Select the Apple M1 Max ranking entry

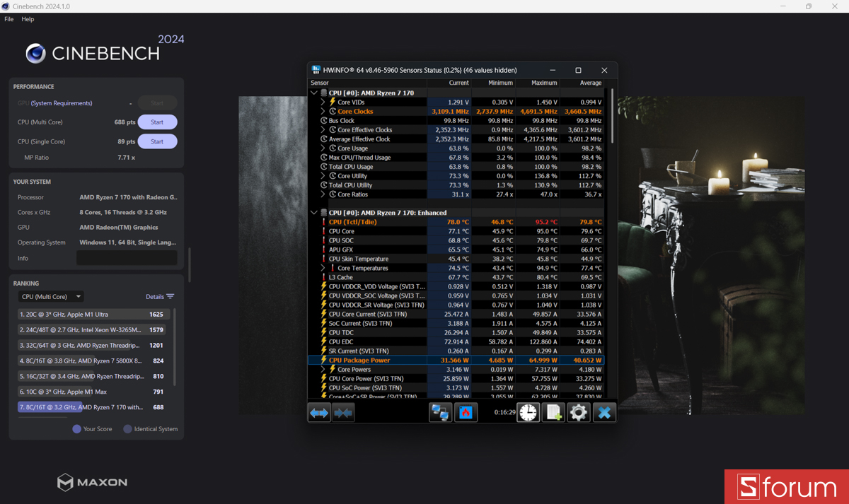point(92,392)
